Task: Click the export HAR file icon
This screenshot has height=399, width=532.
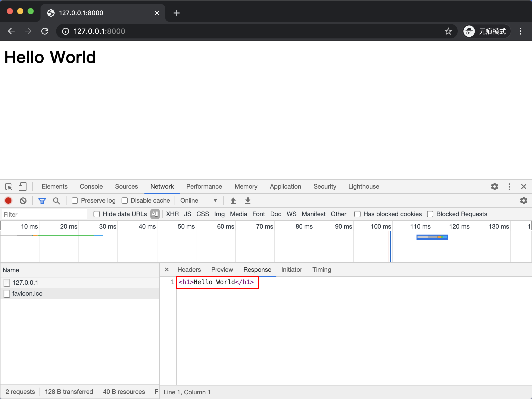Action: tap(248, 201)
